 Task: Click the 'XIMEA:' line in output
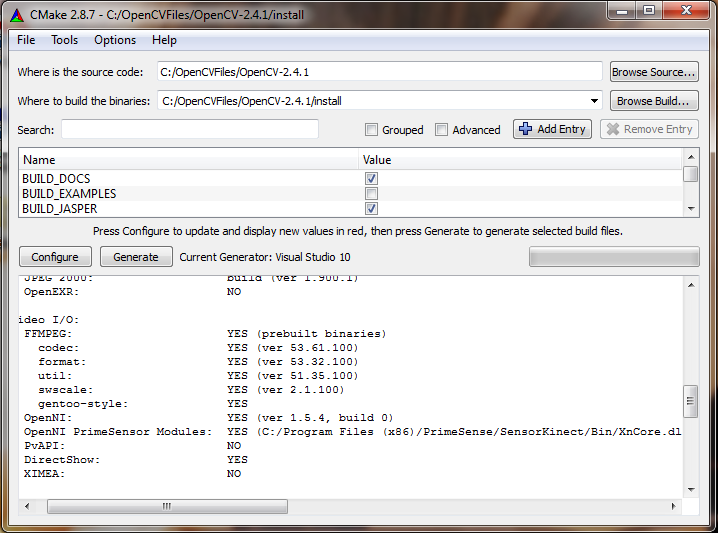[x=44, y=474]
